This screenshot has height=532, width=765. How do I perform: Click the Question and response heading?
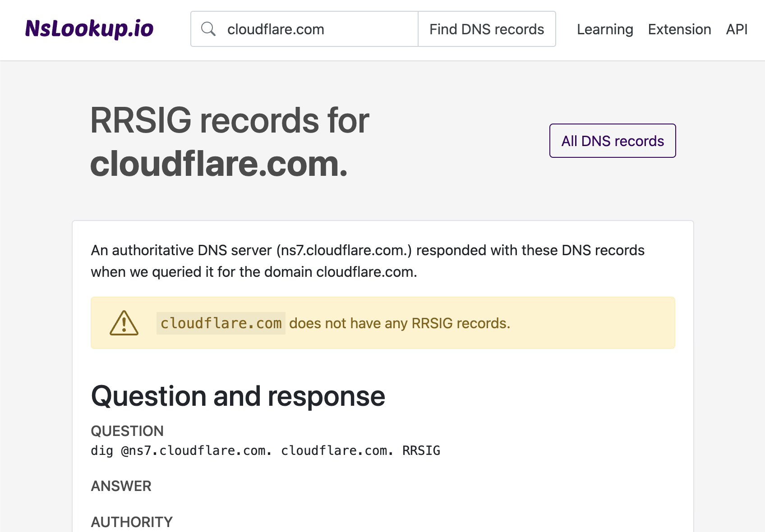pyautogui.click(x=238, y=396)
